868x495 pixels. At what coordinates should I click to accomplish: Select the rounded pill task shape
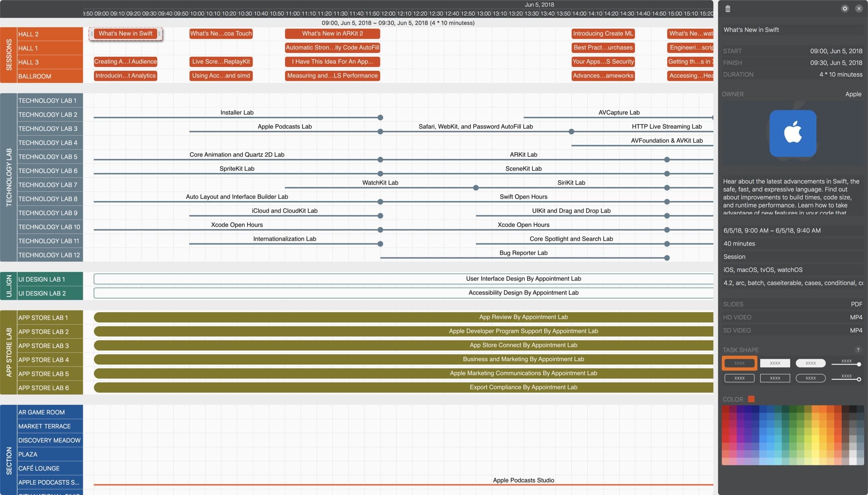pos(810,363)
